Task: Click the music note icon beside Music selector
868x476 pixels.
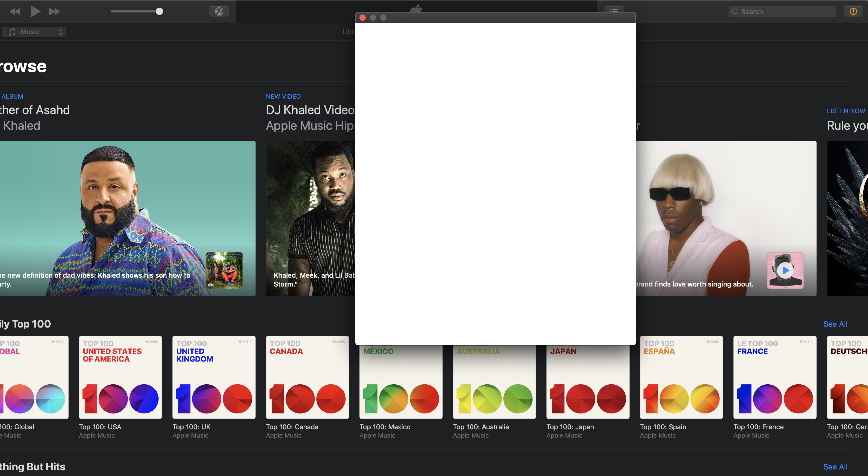Action: click(x=12, y=31)
